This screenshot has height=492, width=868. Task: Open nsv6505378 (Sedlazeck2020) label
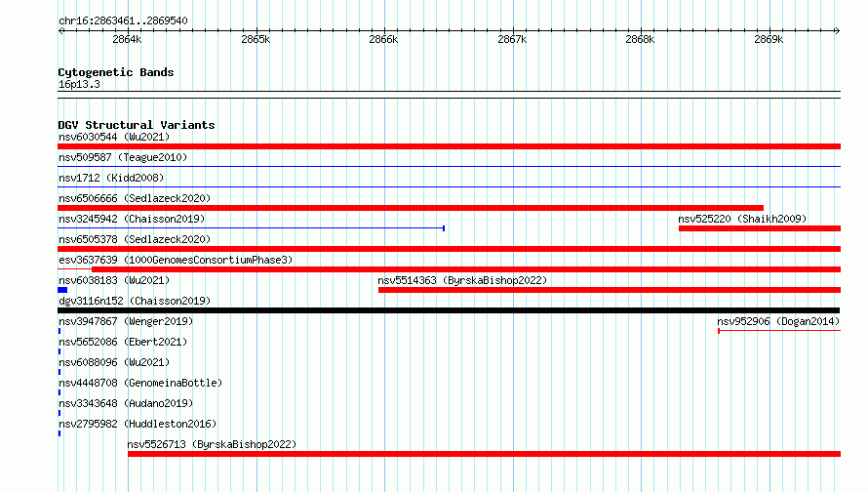coord(135,239)
